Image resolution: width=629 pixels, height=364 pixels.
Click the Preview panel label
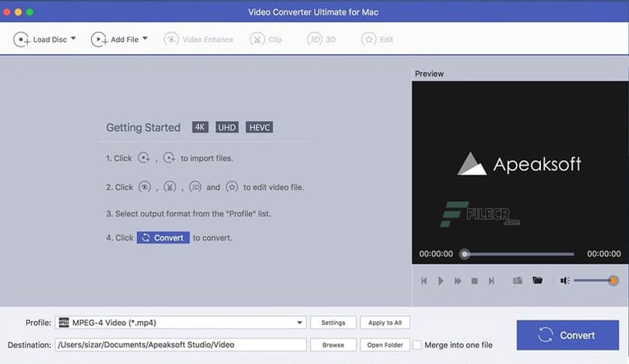(429, 74)
